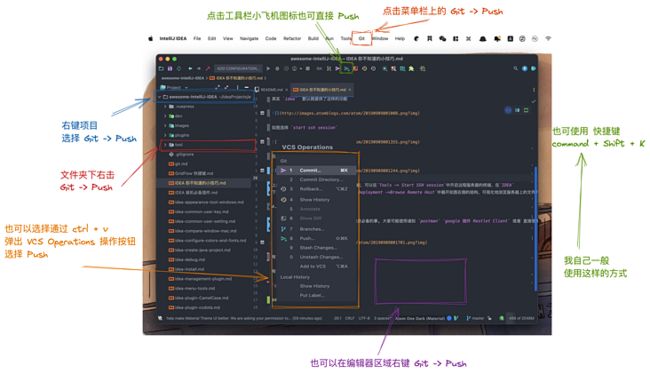Click the editor vertical scrollbar
650x374 pixels.
point(536,228)
